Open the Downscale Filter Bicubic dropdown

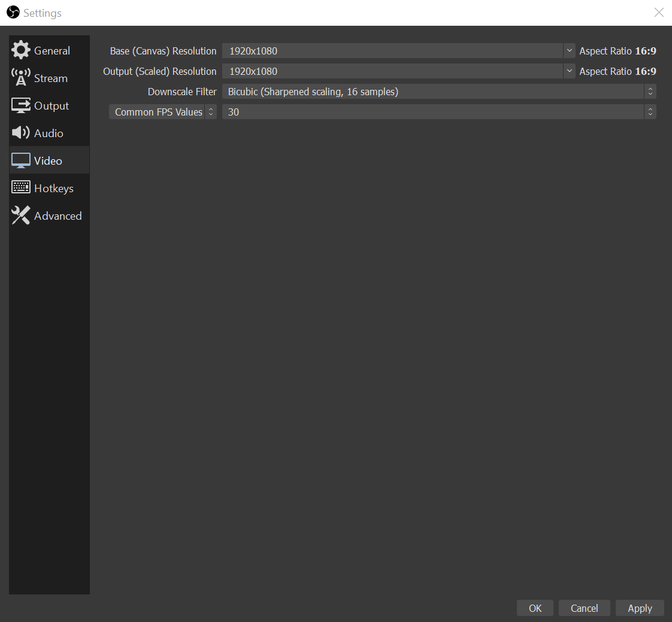pos(439,92)
